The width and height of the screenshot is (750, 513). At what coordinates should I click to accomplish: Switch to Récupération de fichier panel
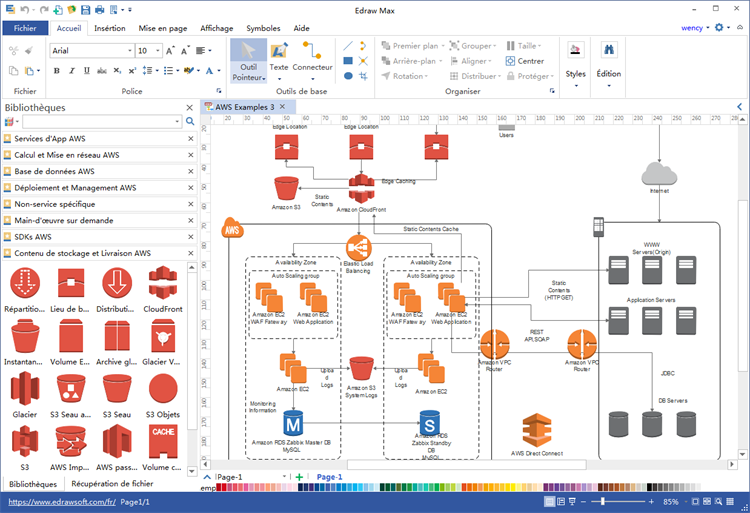point(112,484)
